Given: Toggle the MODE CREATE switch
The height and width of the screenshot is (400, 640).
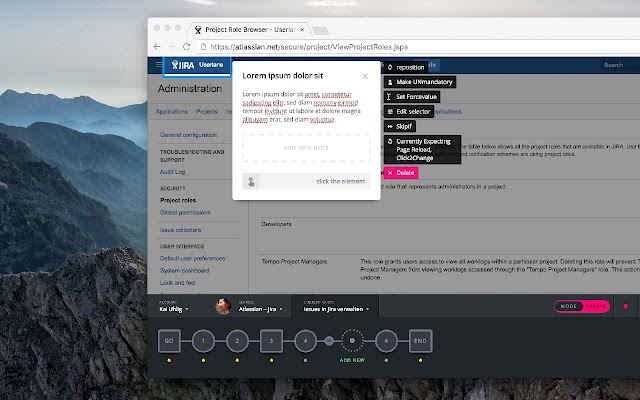Looking at the screenshot, I should 582,306.
